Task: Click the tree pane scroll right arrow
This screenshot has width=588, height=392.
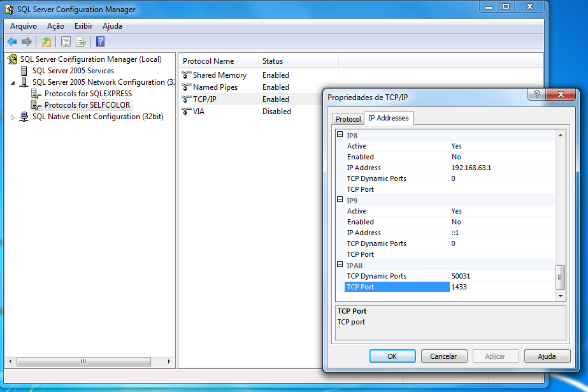Action: tap(169, 361)
